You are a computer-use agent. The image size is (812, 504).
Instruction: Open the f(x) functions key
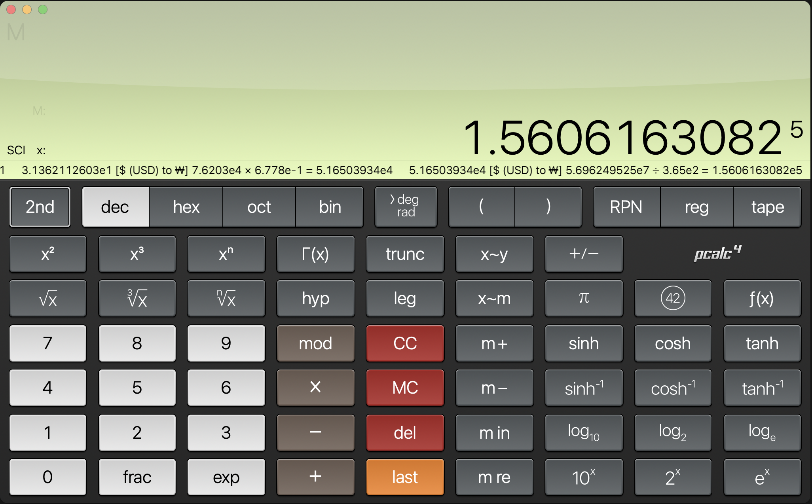click(762, 298)
